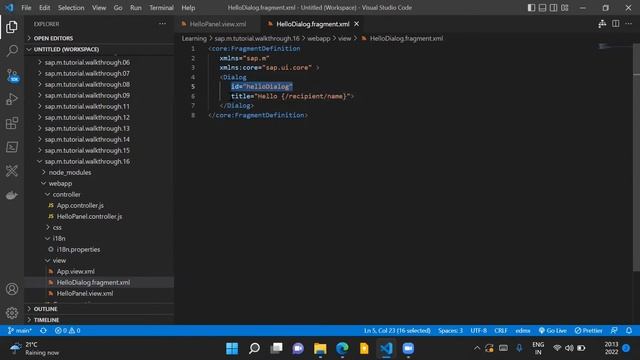
Task: Split the editor to the right
Action: 616,24
